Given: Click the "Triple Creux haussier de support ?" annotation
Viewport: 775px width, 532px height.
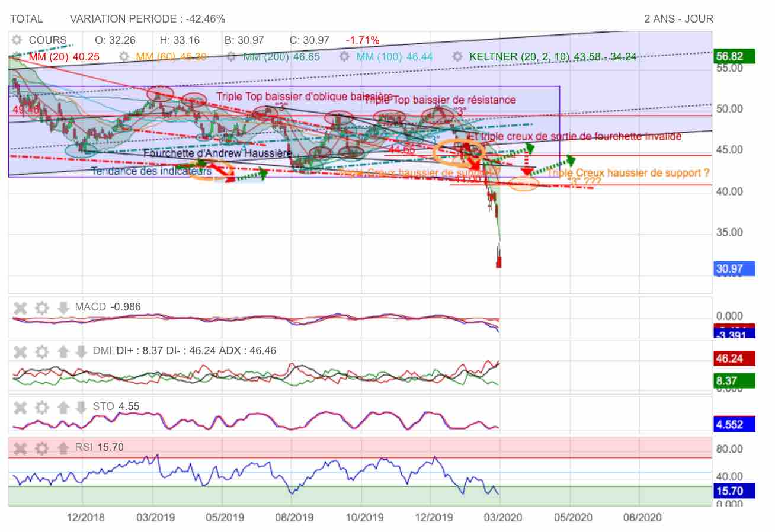Looking at the screenshot, I should tap(628, 173).
